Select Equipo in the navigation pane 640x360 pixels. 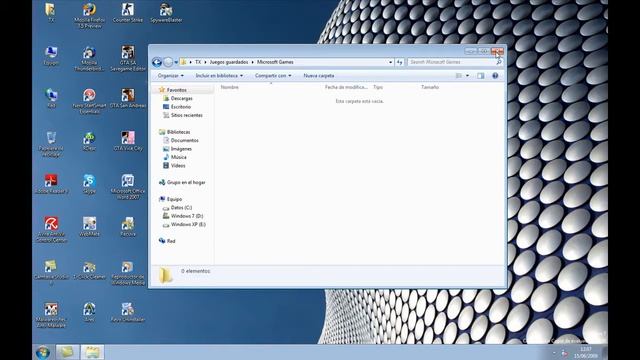(174, 199)
